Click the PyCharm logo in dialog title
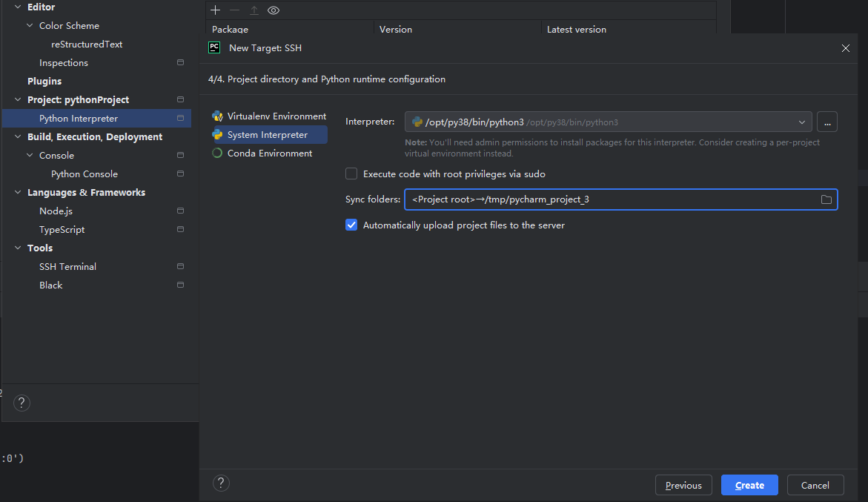 tap(214, 47)
